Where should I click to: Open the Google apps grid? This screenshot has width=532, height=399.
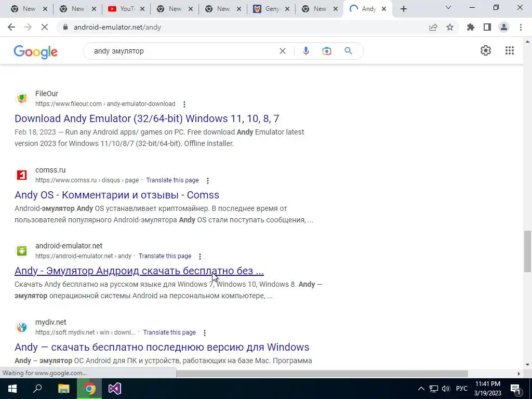coord(510,50)
